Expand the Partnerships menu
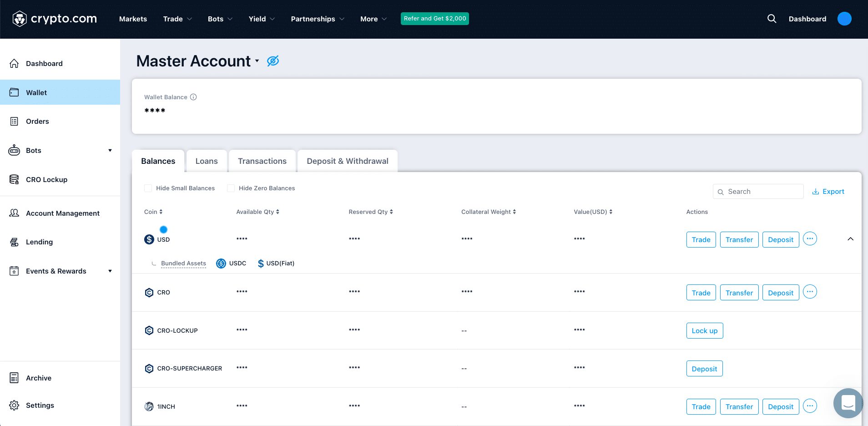The width and height of the screenshot is (868, 426). [x=318, y=19]
